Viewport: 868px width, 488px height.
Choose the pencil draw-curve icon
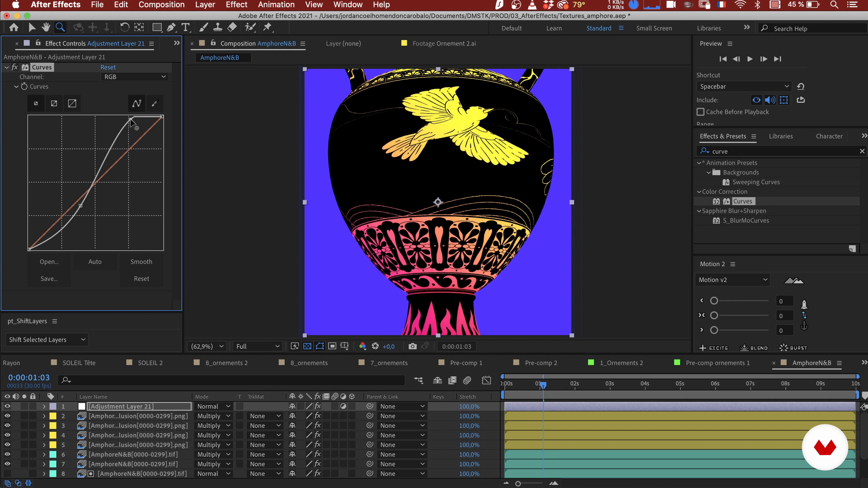(x=155, y=103)
